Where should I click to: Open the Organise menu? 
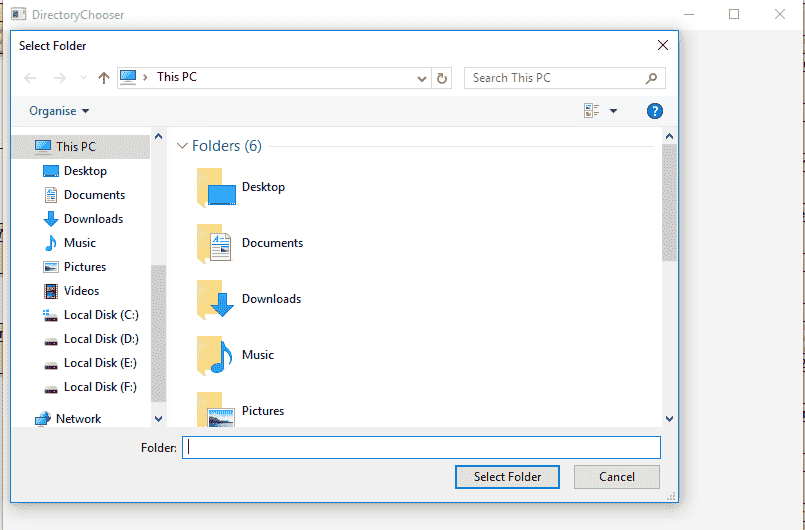59,111
